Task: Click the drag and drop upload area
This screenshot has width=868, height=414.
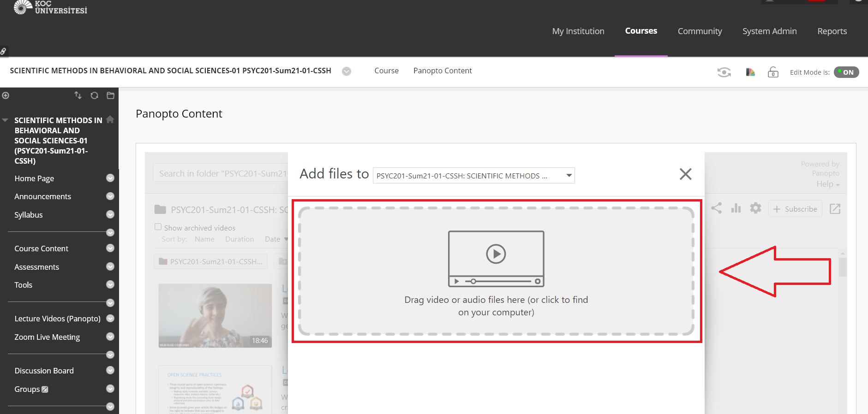Action: click(496, 271)
